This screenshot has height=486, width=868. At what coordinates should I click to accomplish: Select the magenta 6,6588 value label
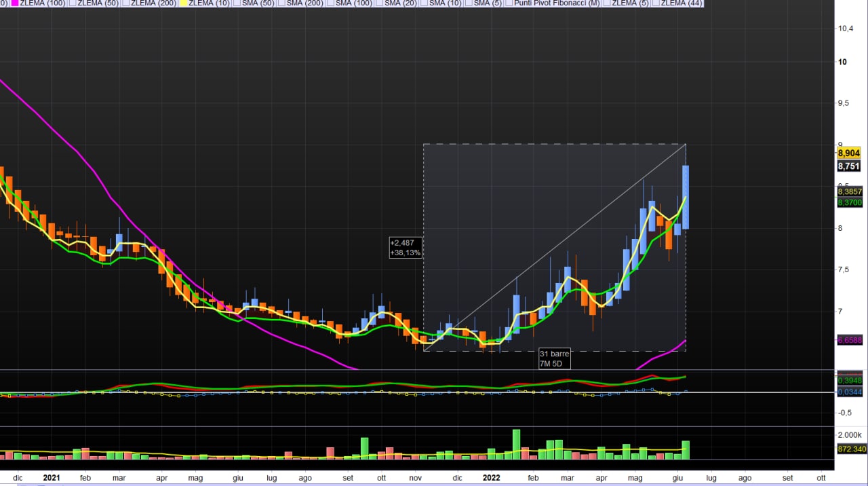pos(849,340)
